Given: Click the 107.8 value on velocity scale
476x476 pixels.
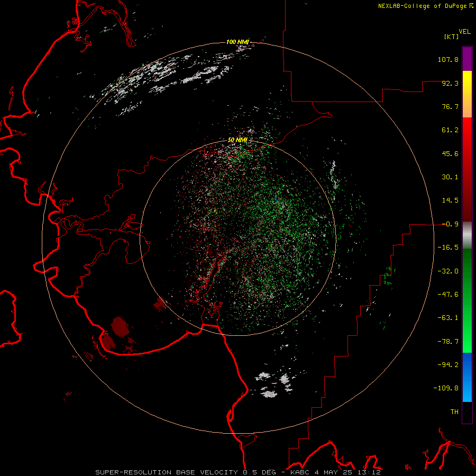Looking at the screenshot, I should tap(448, 59).
